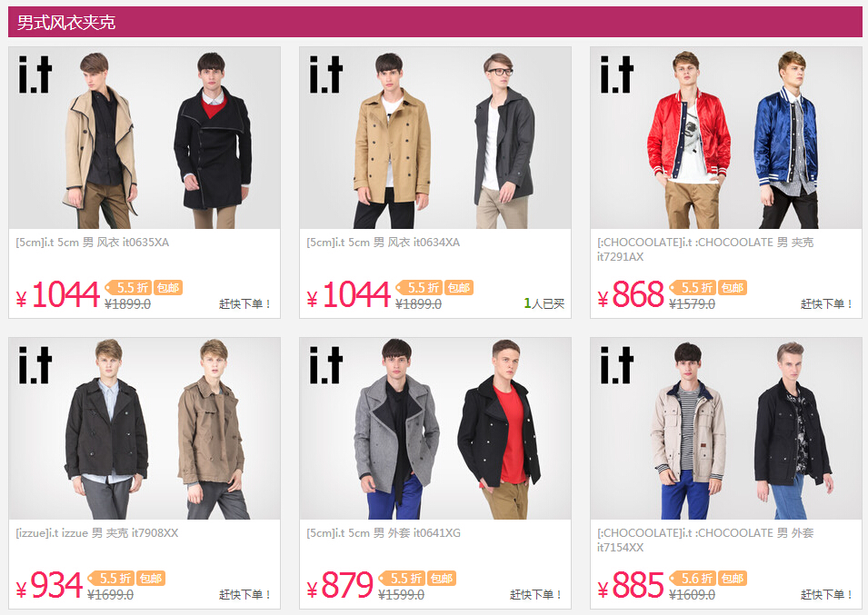The width and height of the screenshot is (868, 615).
Task: Click 赶快下单 for the 879 yuan coat
Action: 536,594
